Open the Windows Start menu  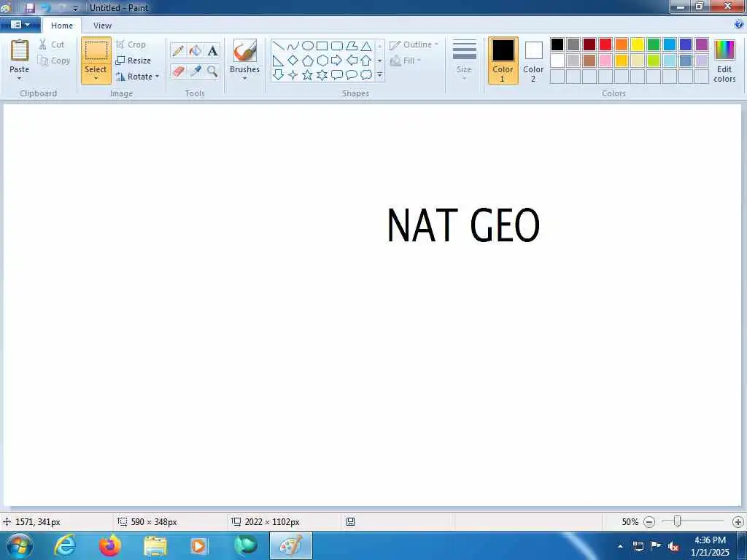tap(20, 545)
